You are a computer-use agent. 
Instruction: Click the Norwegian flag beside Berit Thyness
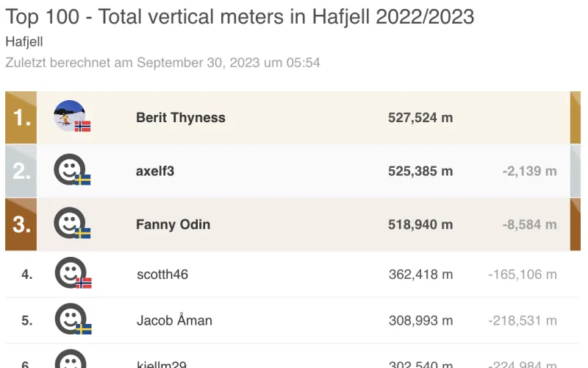pyautogui.click(x=83, y=126)
